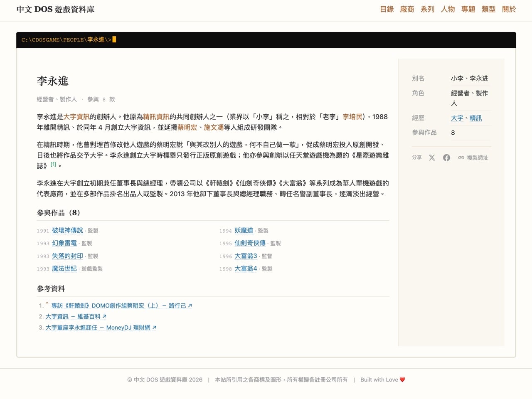
Task: Open the 類型 nav item
Action: click(x=488, y=9)
